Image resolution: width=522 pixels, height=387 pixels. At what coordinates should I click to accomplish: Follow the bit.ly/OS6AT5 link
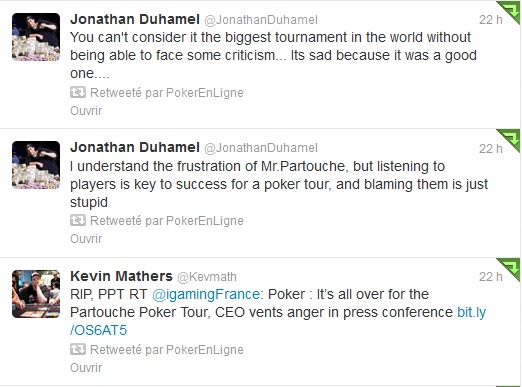tap(278, 321)
